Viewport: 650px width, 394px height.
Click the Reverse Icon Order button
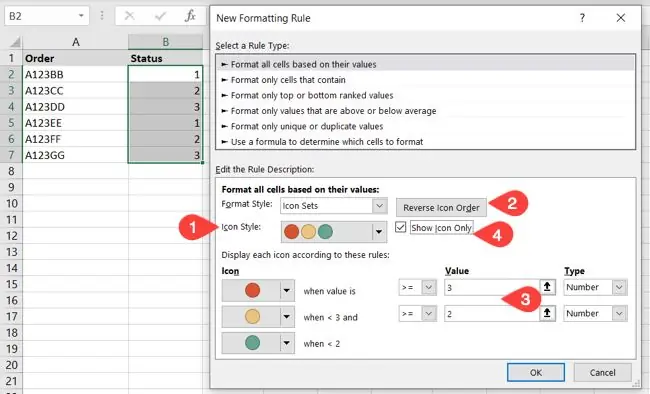point(441,207)
